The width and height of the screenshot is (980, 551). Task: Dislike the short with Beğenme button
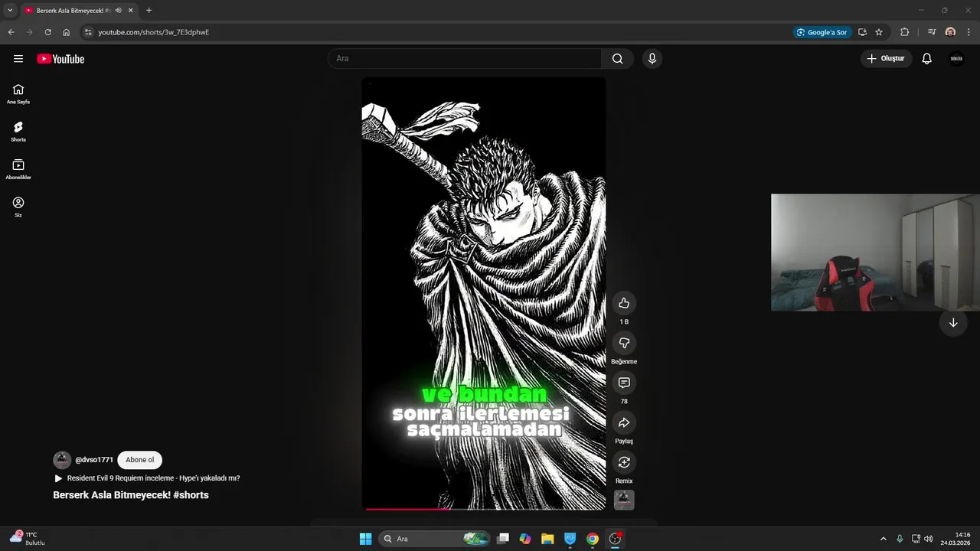(624, 343)
